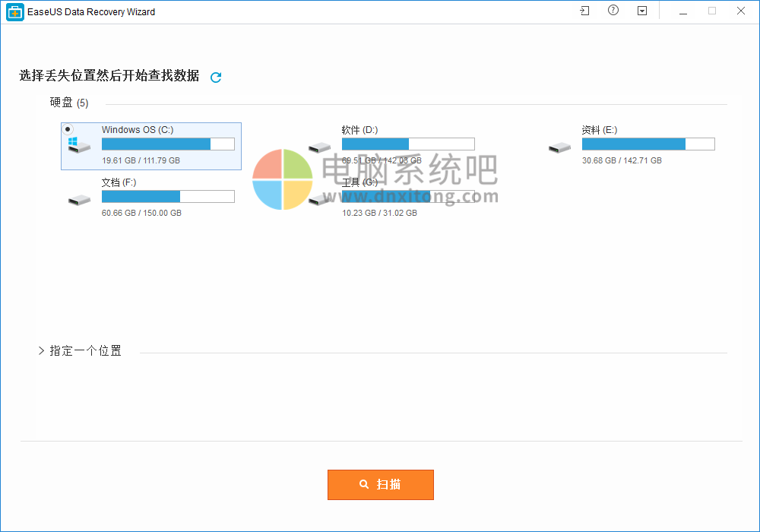
Task: Click the 资料 (E:) usage bar
Action: [x=648, y=144]
